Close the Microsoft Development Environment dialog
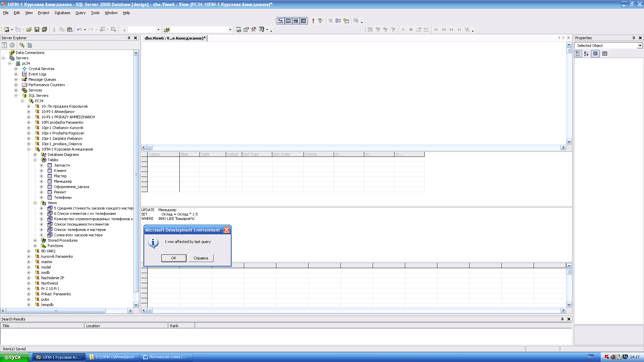 click(227, 230)
